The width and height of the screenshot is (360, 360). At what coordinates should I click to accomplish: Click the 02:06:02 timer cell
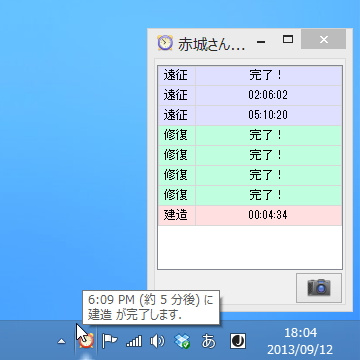(269, 96)
